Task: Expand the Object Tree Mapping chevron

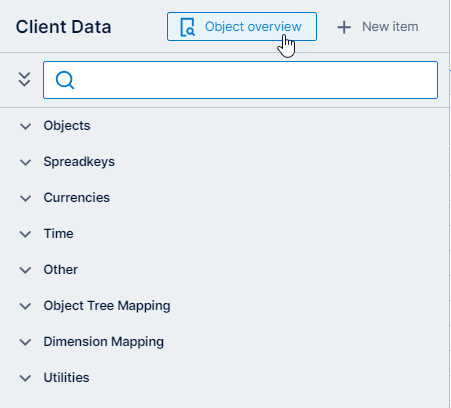Action: point(25,306)
